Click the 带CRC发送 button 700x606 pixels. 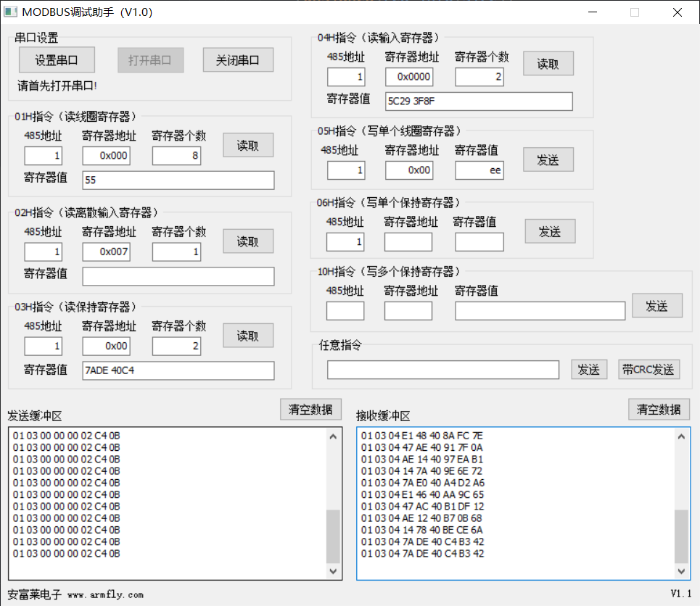point(648,369)
